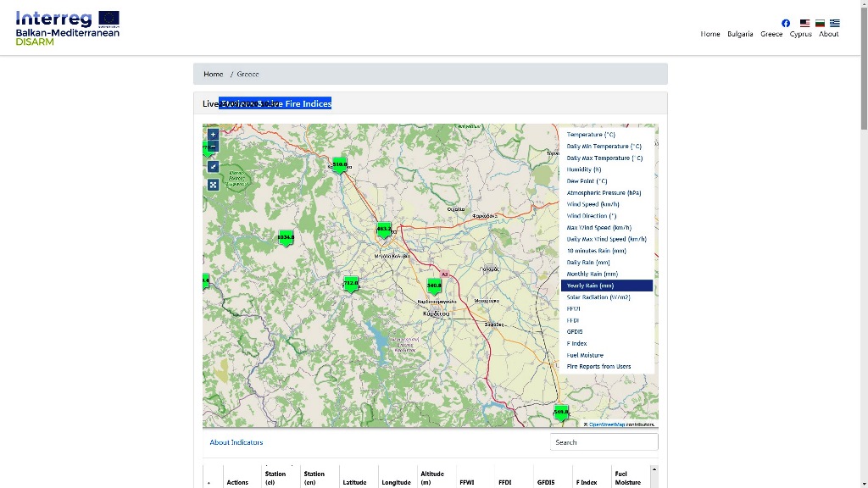Switch language with the Greek flag
The width and height of the screenshot is (868, 488).
pos(835,23)
